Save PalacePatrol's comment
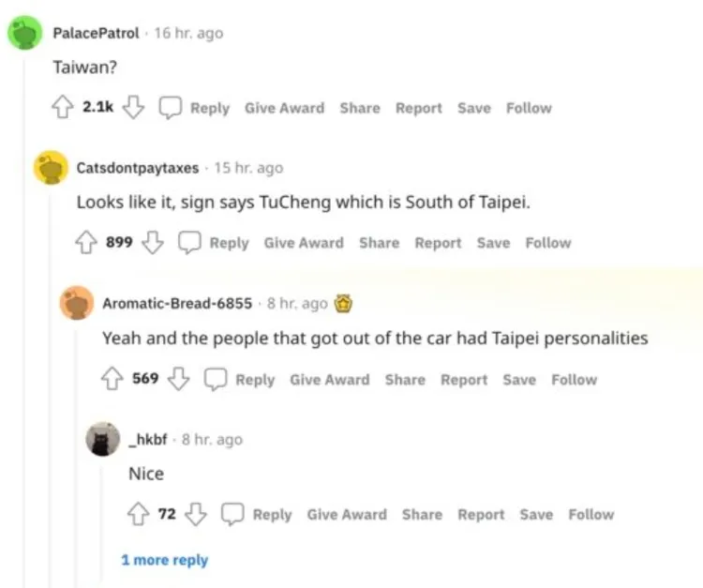Image resolution: width=703 pixels, height=588 pixels. 473,108
